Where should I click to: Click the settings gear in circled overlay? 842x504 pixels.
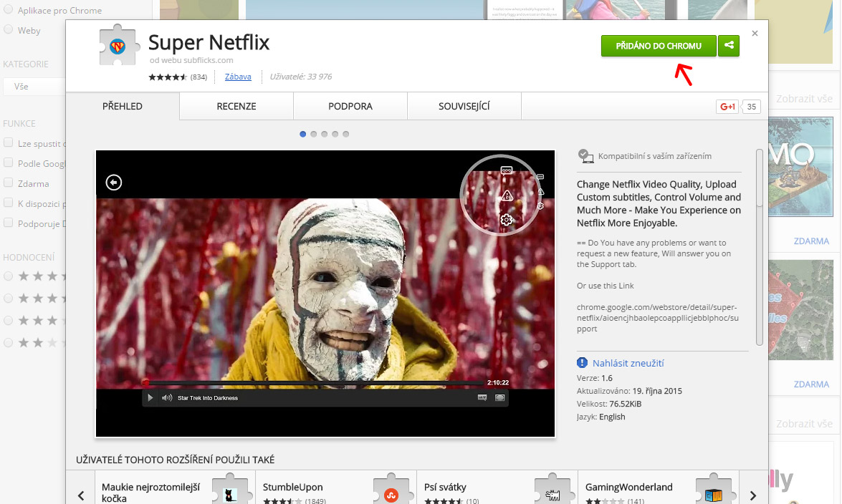point(506,220)
